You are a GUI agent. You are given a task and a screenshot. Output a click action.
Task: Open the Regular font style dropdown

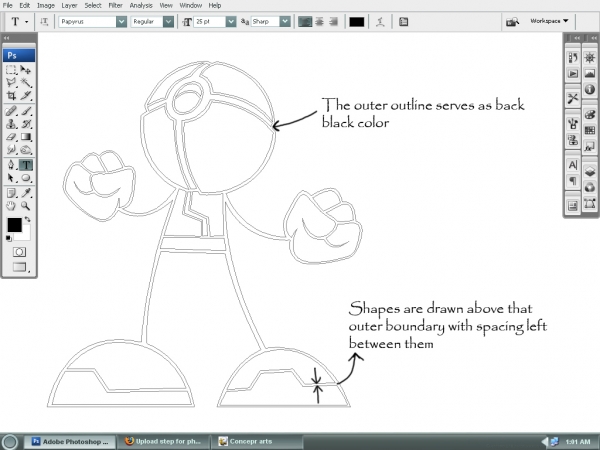click(x=168, y=22)
